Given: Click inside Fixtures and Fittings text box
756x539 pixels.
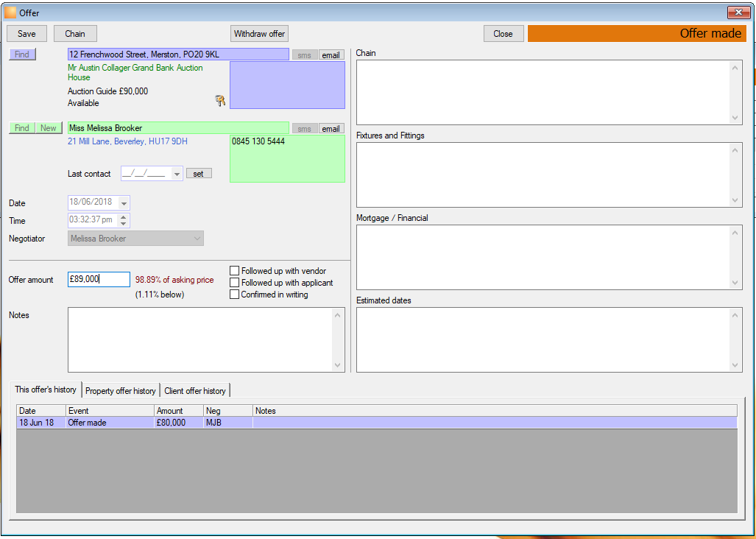Looking at the screenshot, I should (x=543, y=175).
